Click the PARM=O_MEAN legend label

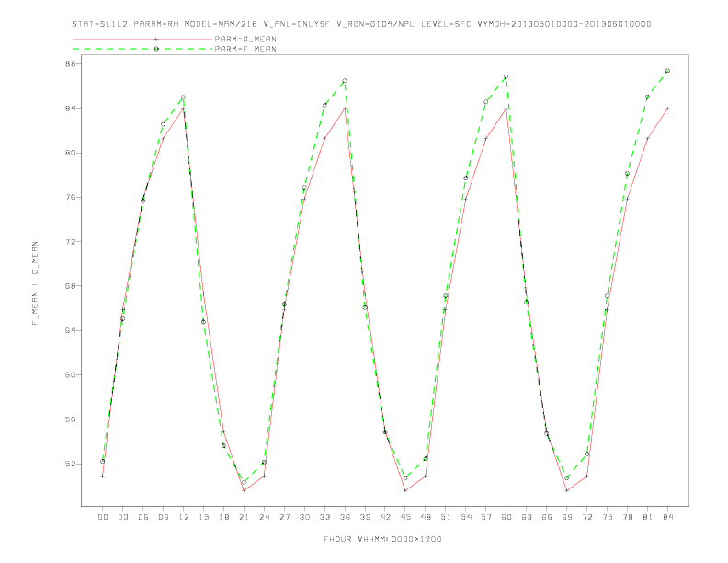(x=245, y=39)
